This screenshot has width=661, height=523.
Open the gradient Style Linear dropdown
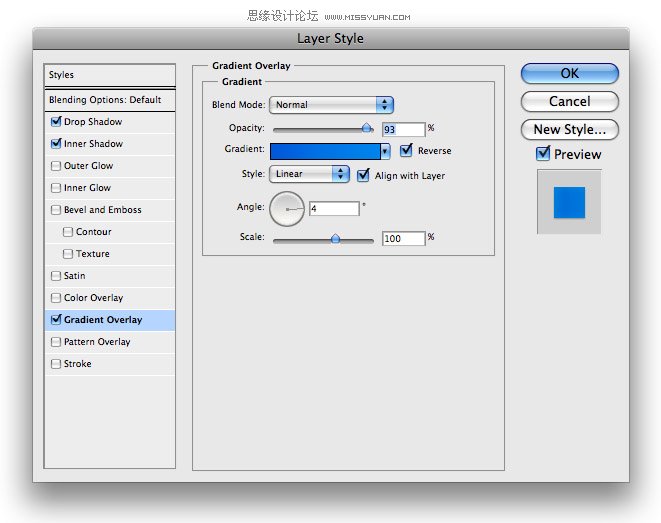tap(309, 174)
